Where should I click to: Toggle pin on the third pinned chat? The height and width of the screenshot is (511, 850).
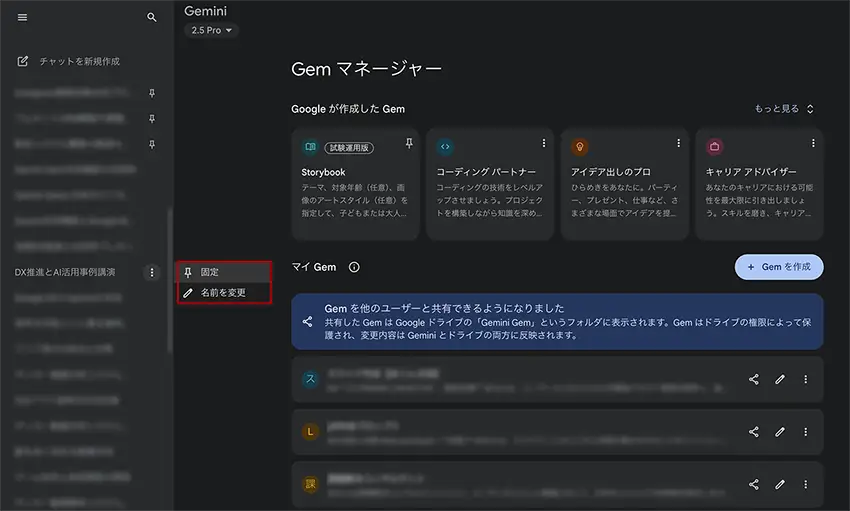tap(152, 144)
